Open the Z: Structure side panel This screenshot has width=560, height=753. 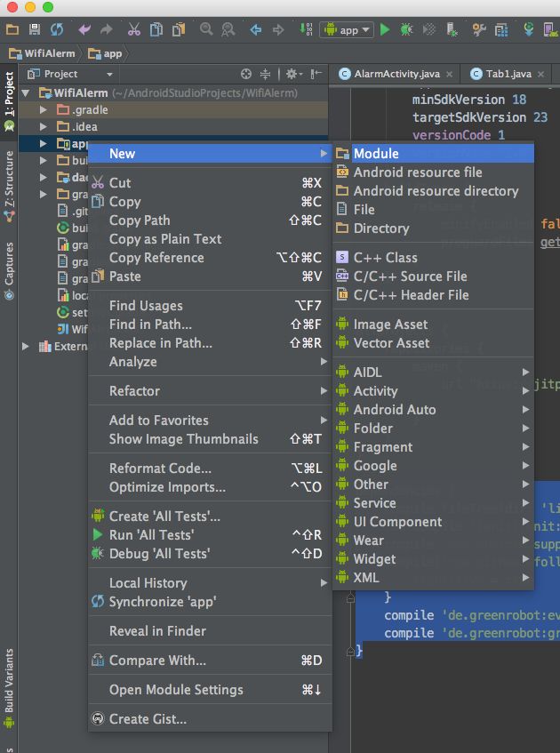click(x=9, y=187)
